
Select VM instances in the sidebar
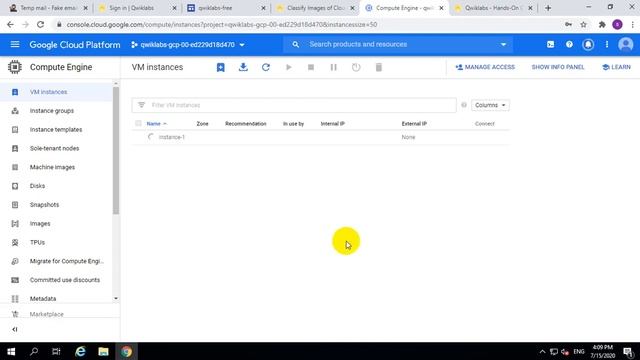tap(56, 92)
